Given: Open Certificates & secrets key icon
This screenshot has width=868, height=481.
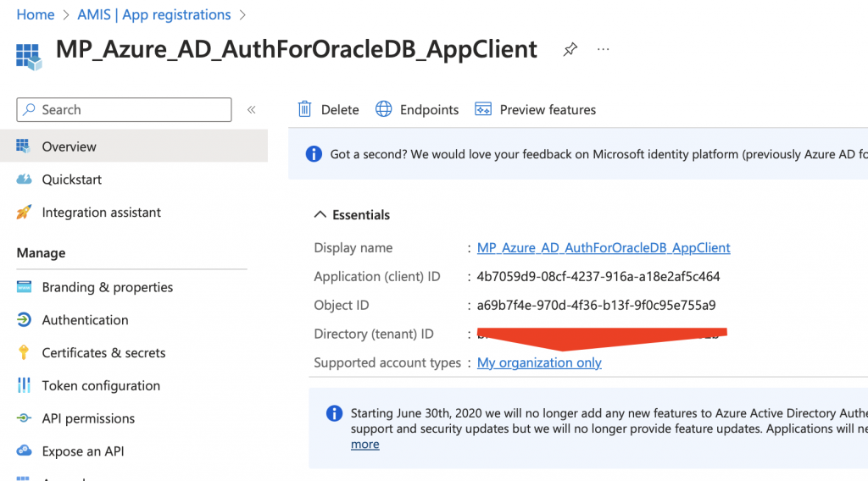Looking at the screenshot, I should click(x=25, y=353).
